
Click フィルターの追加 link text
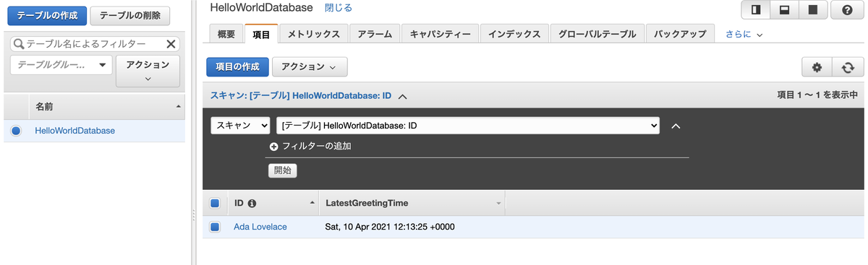click(x=317, y=147)
